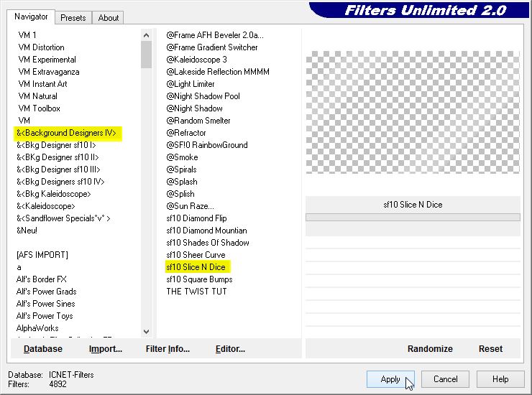Choose sf10 Diamond Flip filter
The image size is (532, 395).
click(196, 218)
